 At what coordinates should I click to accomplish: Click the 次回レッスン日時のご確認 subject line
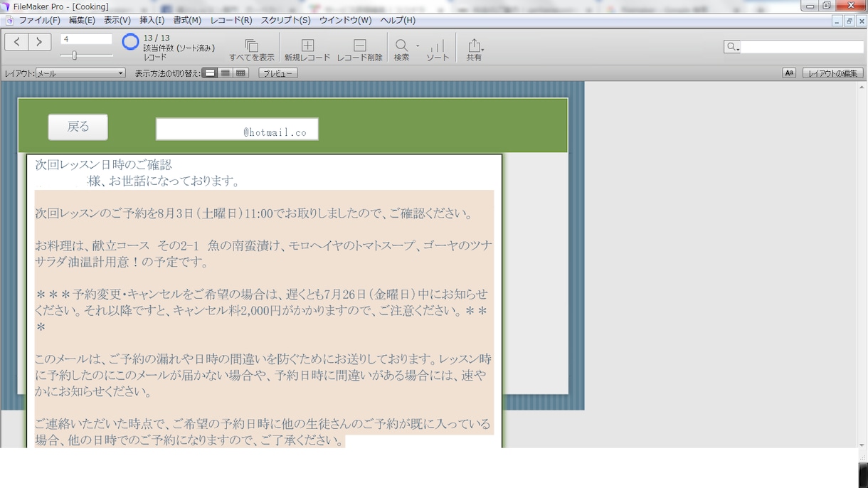[104, 164]
